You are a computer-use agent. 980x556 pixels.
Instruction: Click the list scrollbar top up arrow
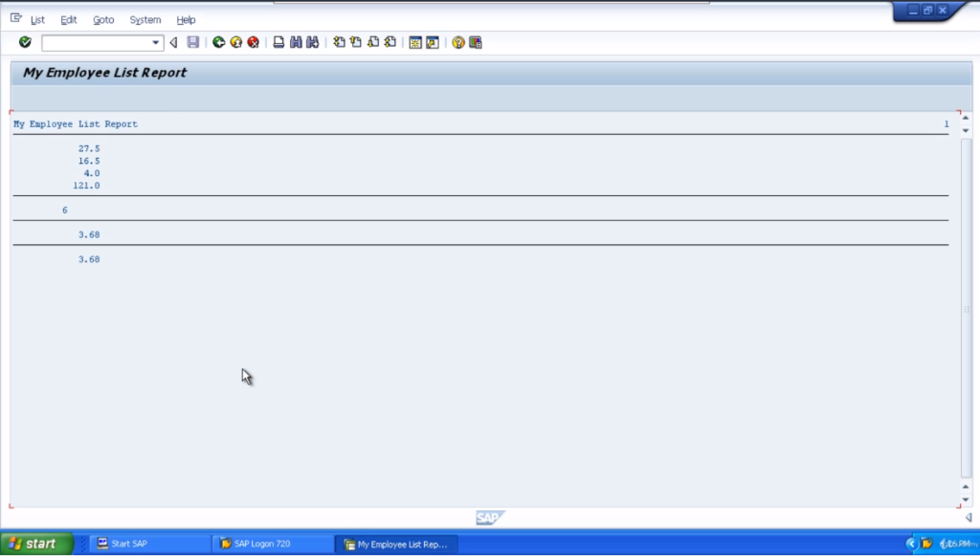(966, 118)
